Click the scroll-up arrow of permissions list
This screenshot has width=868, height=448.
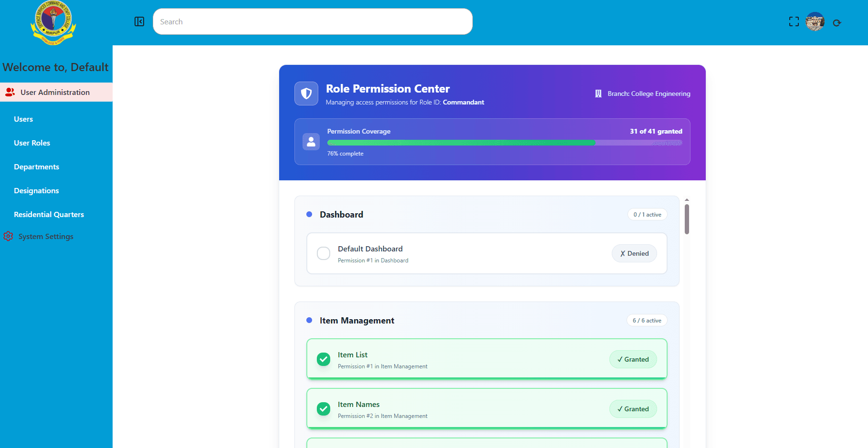(x=687, y=200)
